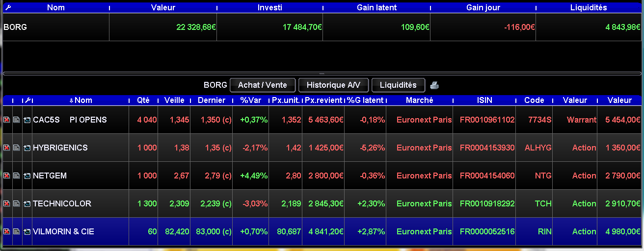The image size is (644, 251).
Task: Open the chart icon for TECHNICOLOR
Action: pyautogui.click(x=27, y=203)
